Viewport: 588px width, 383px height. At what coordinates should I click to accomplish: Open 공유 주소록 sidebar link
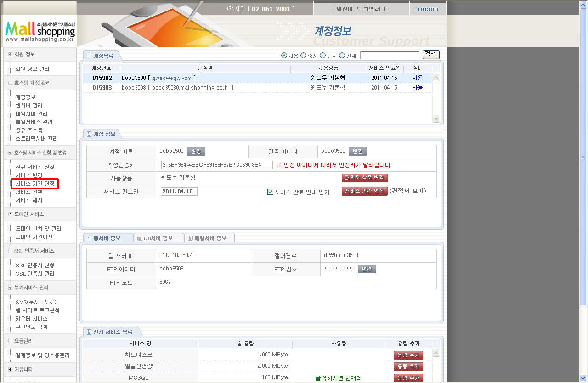[x=29, y=130]
